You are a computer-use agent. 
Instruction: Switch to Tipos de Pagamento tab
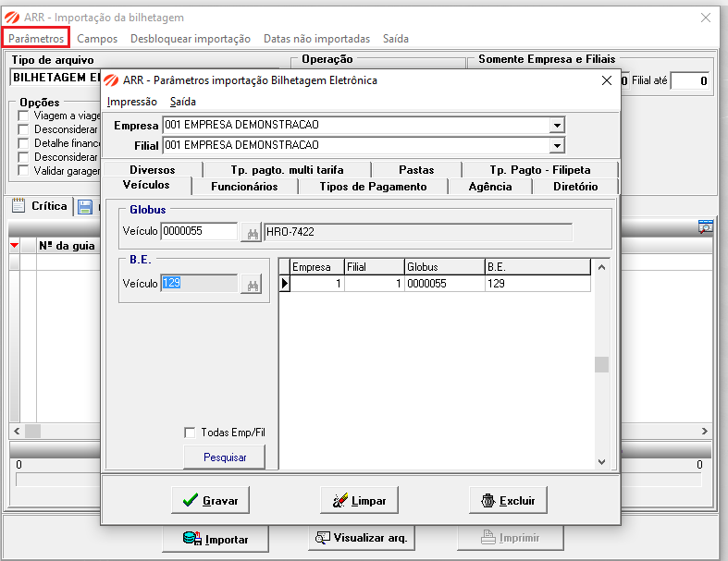[x=374, y=187]
